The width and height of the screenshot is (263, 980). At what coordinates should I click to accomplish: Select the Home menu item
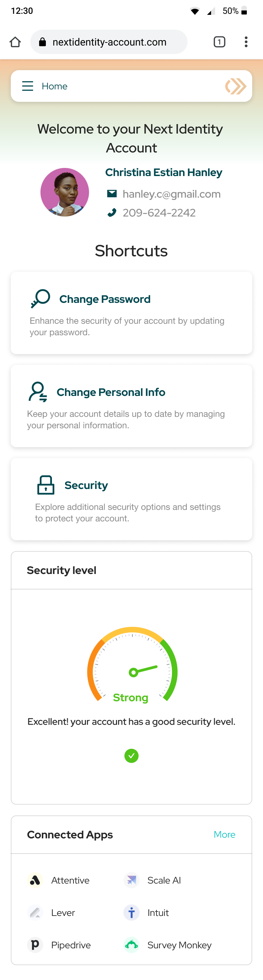(54, 86)
